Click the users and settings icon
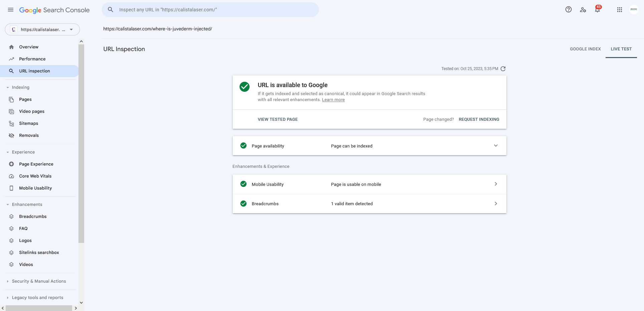The image size is (644, 311). [x=583, y=10]
